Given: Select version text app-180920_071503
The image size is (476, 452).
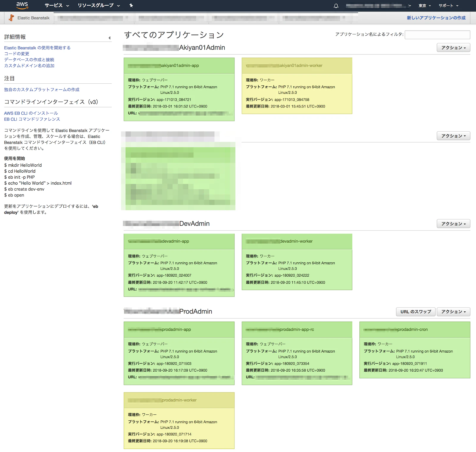Looking at the screenshot, I should click(x=174, y=364).
